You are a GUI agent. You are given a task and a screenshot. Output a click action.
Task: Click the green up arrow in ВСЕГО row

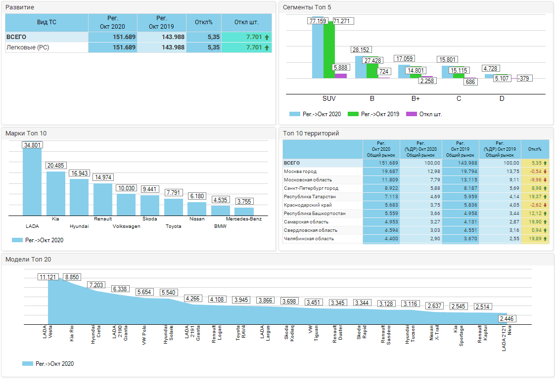point(267,37)
